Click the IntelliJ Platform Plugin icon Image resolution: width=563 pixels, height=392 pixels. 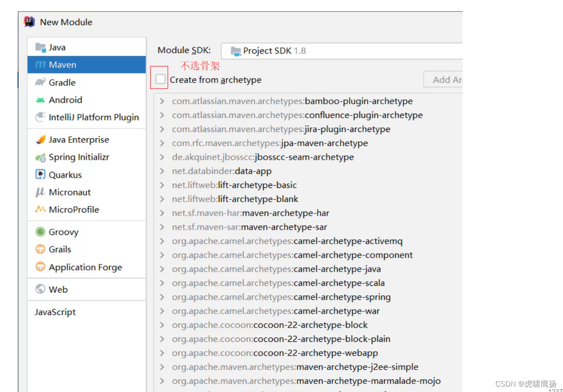pyautogui.click(x=41, y=117)
